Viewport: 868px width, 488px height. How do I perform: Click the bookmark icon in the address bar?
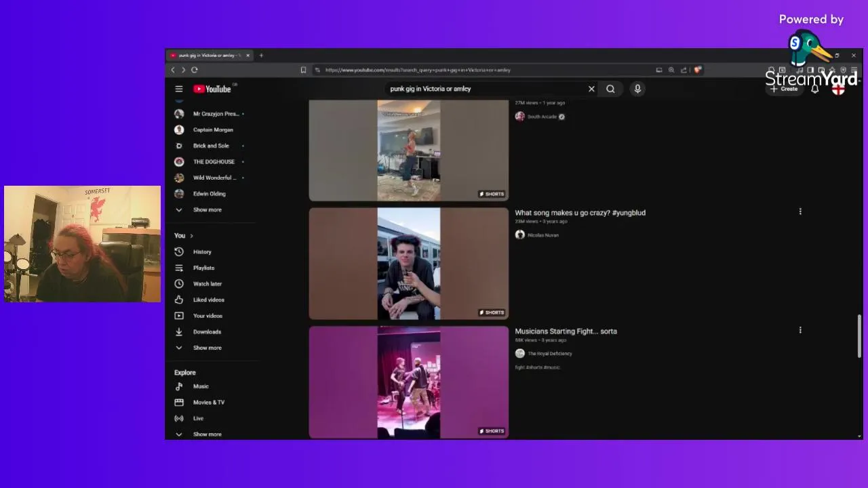[303, 70]
